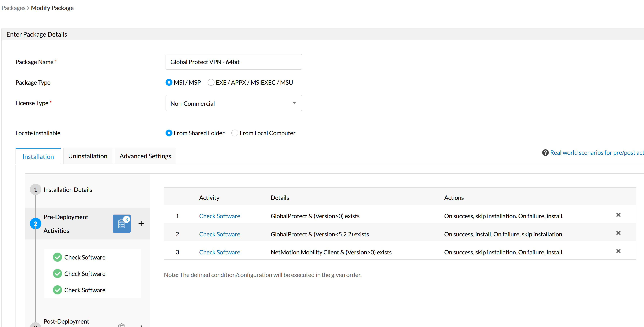Navigate back via the Packages breadcrumb
This screenshot has height=327, width=644.
13,8
